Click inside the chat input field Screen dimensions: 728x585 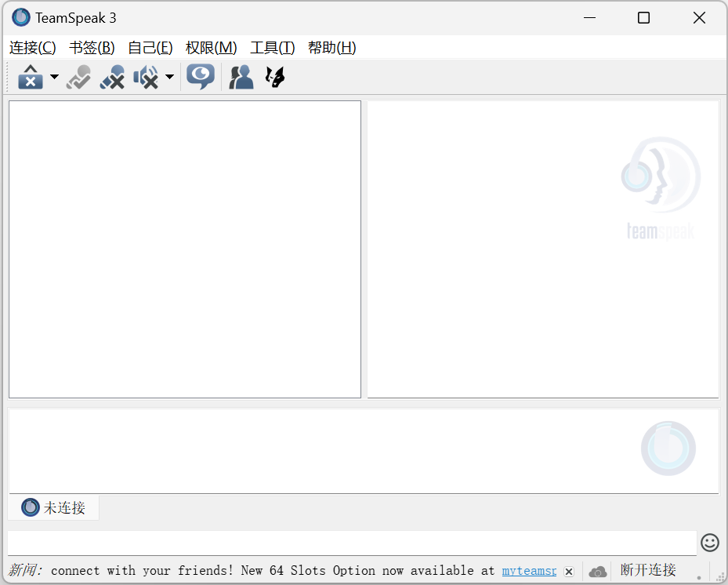pos(353,543)
